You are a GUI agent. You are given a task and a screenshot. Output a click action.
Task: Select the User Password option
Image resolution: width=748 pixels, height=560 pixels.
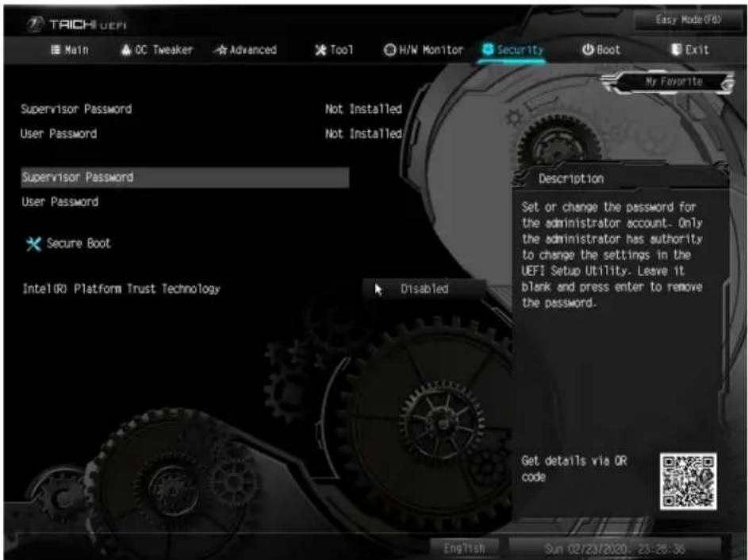click(60, 201)
